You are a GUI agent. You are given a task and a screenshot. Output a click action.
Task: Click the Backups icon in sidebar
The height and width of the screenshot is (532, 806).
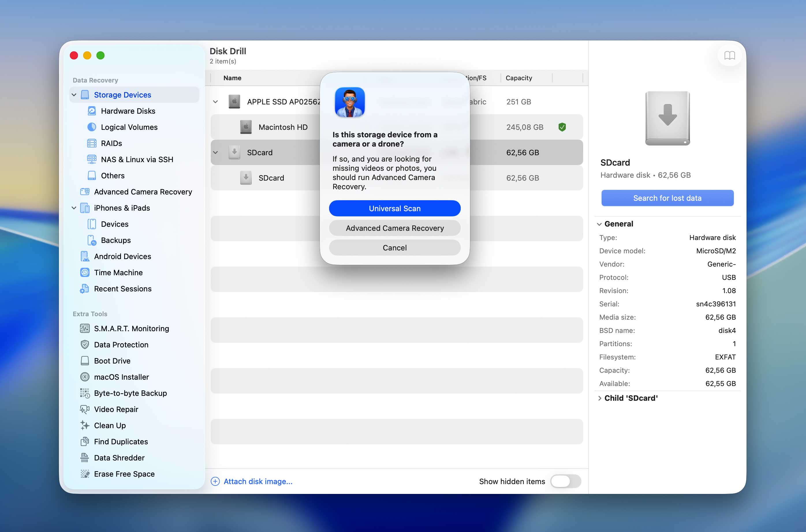click(x=92, y=240)
